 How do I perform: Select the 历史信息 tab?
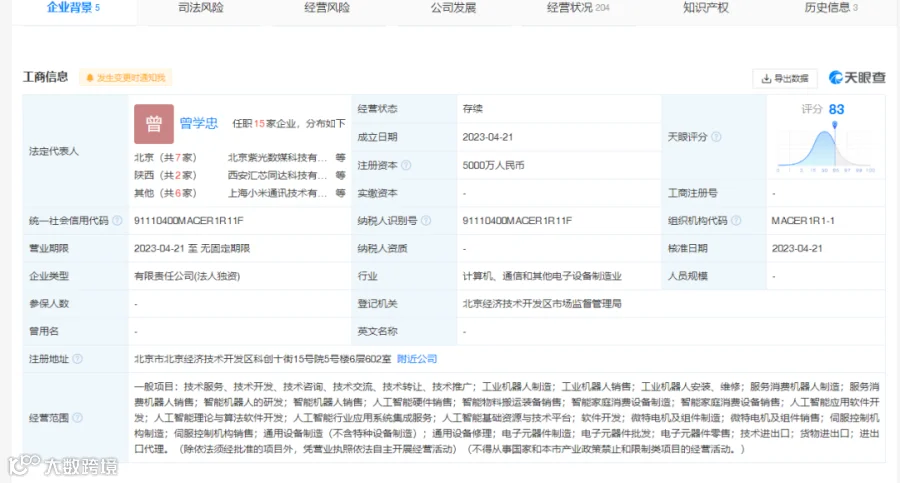[831, 8]
